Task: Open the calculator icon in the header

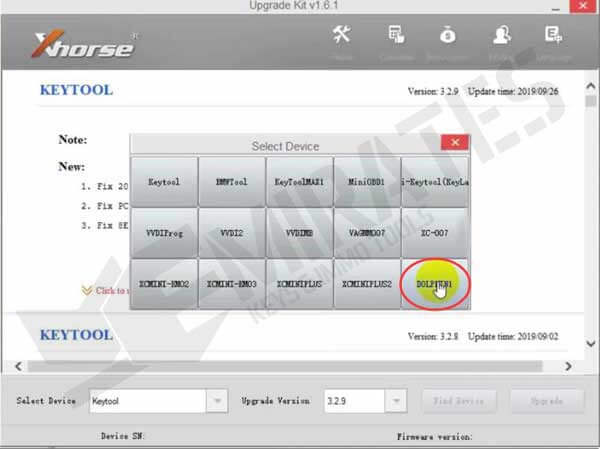Action: pos(395,37)
